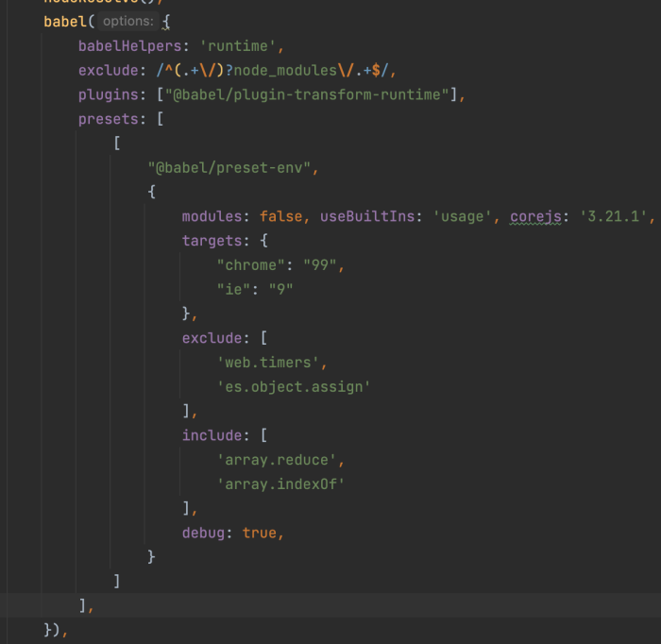Click the 'array.indexOf' string
Viewport: 661px width, 644px height.
point(280,484)
